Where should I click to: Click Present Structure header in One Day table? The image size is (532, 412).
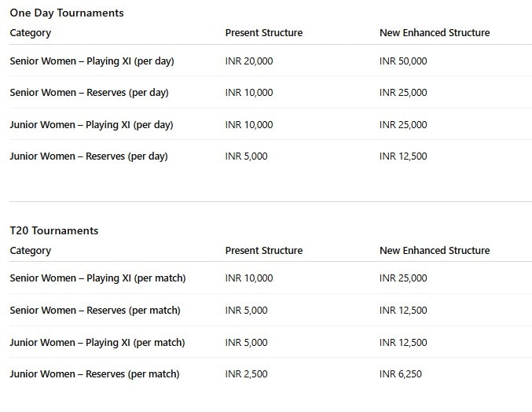tap(264, 33)
